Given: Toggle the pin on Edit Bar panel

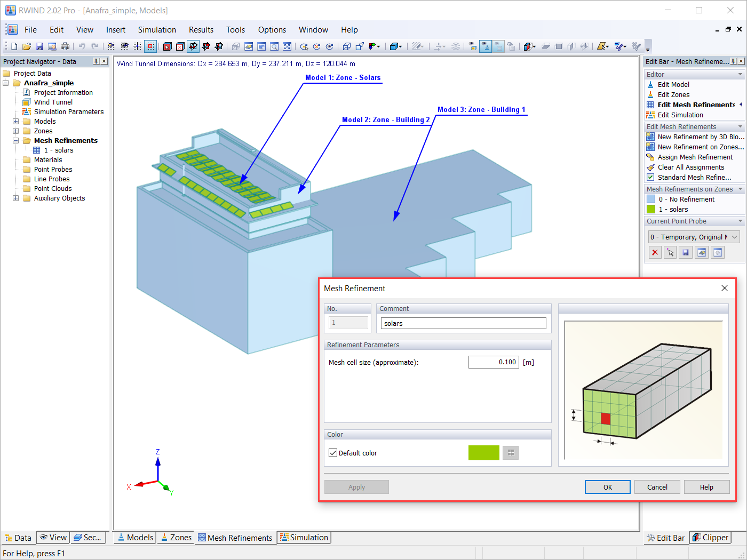Looking at the screenshot, I should tap(733, 61).
